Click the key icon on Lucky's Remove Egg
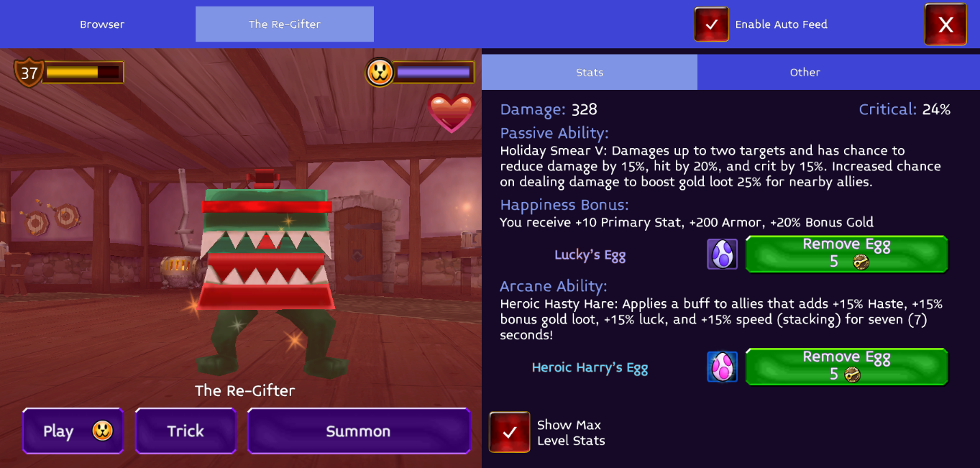 click(860, 262)
